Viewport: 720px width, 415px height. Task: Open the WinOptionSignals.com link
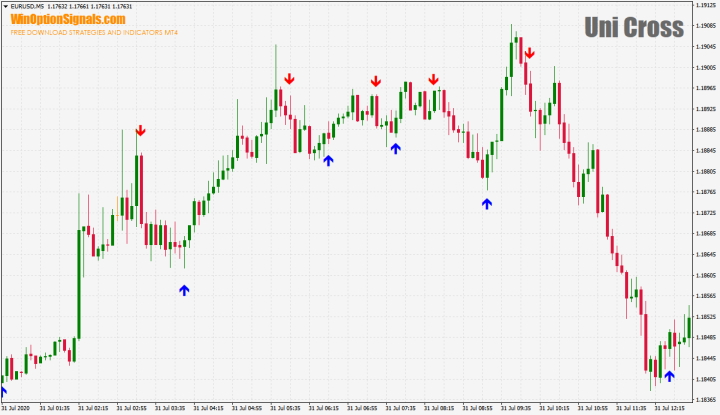68,20
